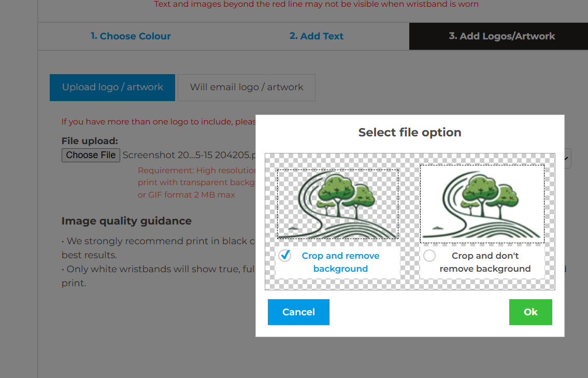588x378 pixels.
Task: Select the '3. Add Logos/Artwork' tab
Action: coord(501,36)
